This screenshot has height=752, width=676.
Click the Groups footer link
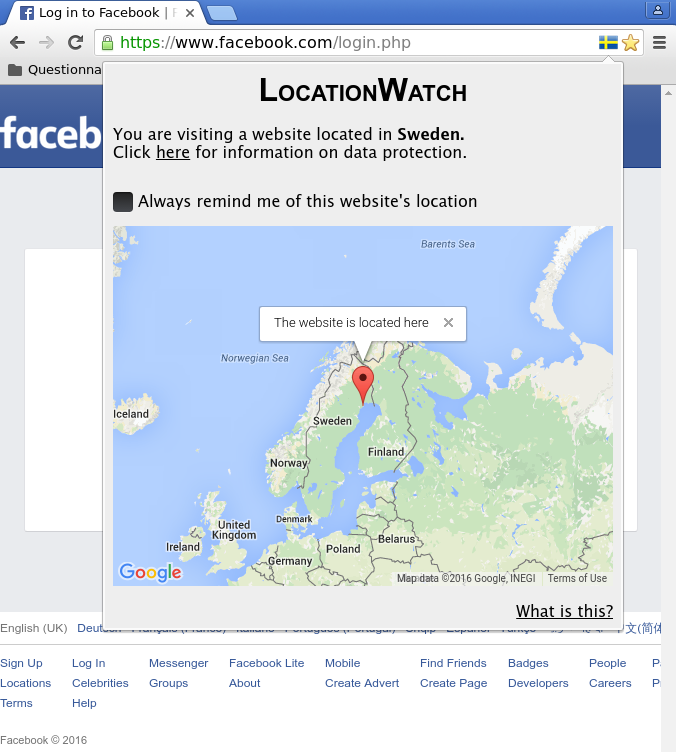(x=168, y=683)
